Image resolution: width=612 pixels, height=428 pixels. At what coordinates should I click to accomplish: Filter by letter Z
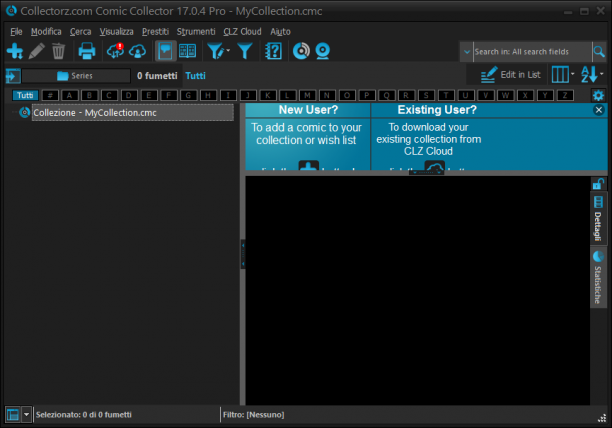pos(565,95)
